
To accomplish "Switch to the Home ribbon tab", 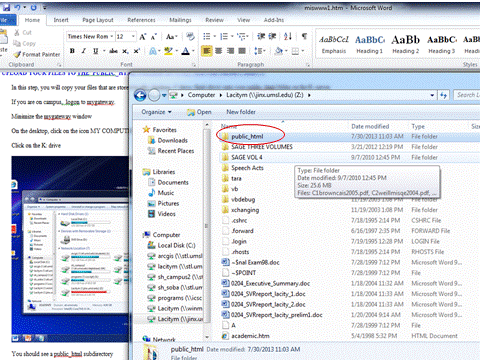I will coord(32,20).
